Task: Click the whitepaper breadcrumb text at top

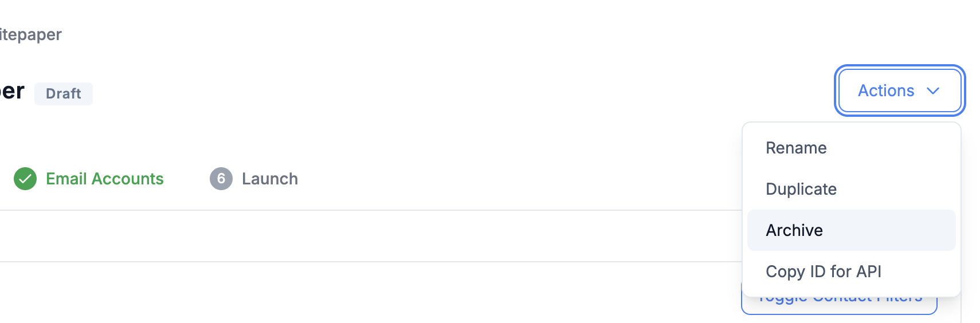Action: point(31,34)
